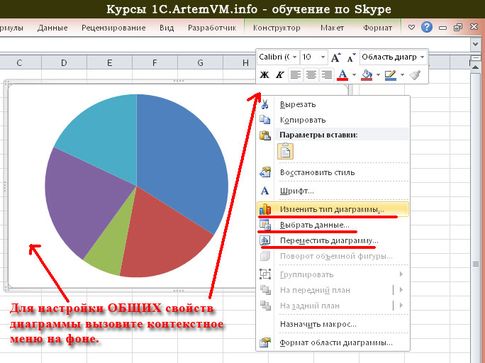Align text right in mini toolbar
This screenshot has height=363, width=485.
pyautogui.click(x=326, y=75)
